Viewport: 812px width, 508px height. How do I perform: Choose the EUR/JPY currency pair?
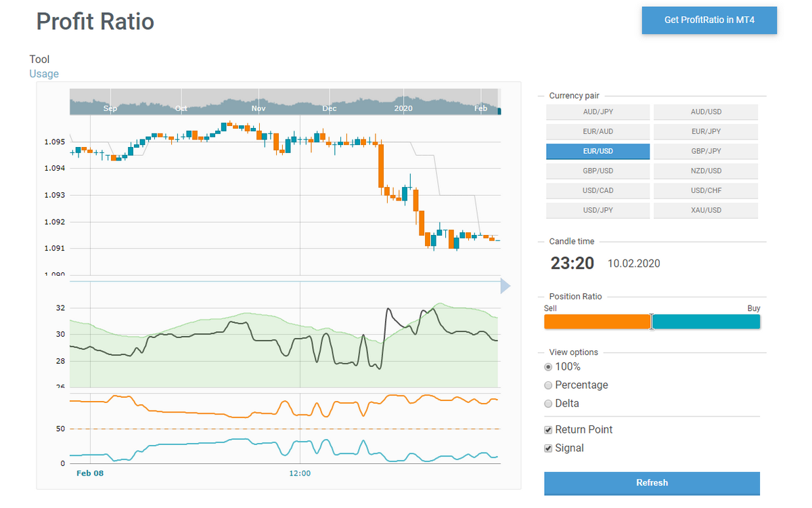click(x=706, y=131)
